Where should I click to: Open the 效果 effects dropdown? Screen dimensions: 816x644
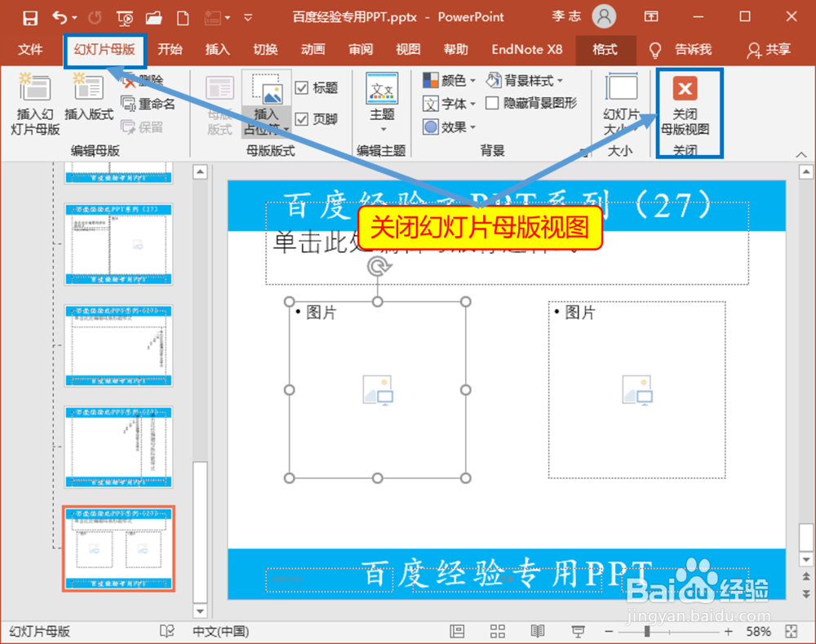(x=449, y=127)
